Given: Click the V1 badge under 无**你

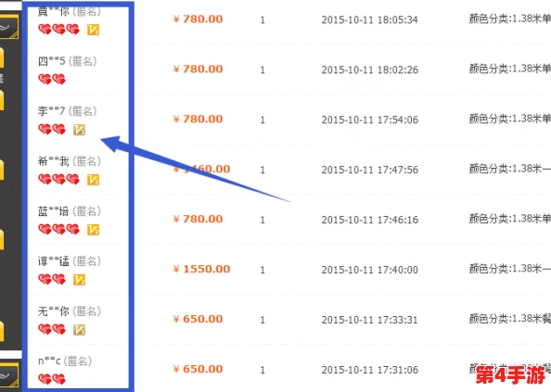Looking at the screenshot, I should click(80, 330).
